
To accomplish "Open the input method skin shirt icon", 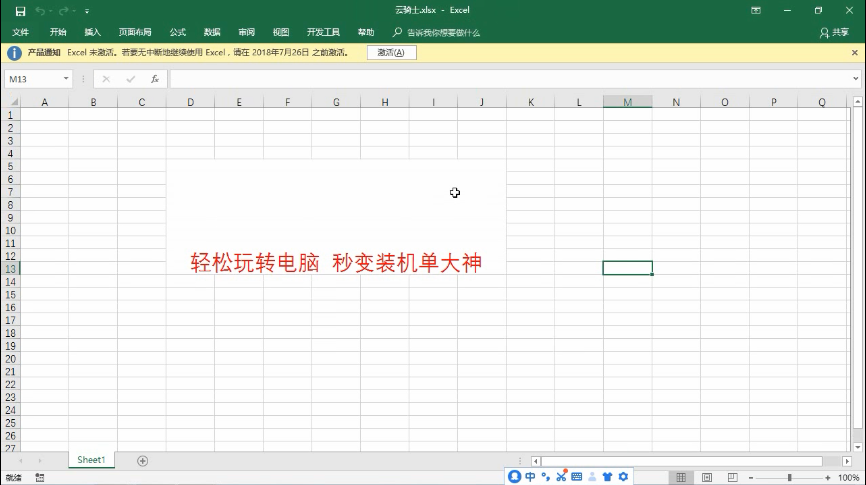I will point(608,476).
